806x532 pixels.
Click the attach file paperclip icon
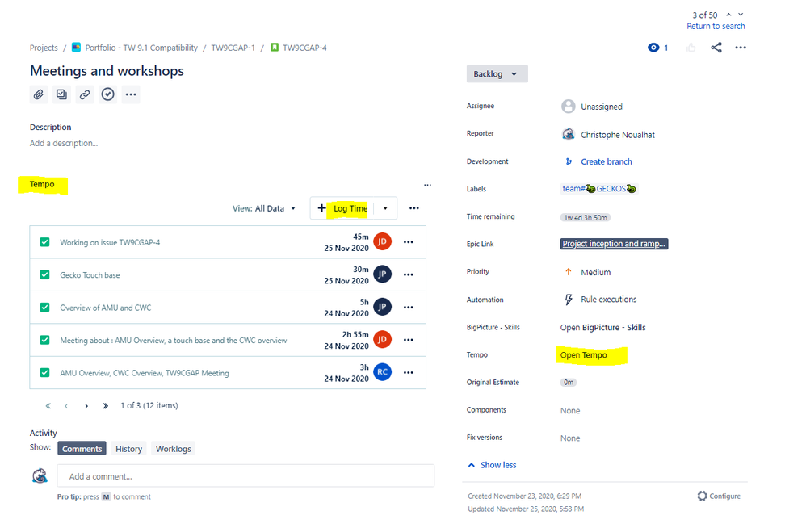[39, 94]
